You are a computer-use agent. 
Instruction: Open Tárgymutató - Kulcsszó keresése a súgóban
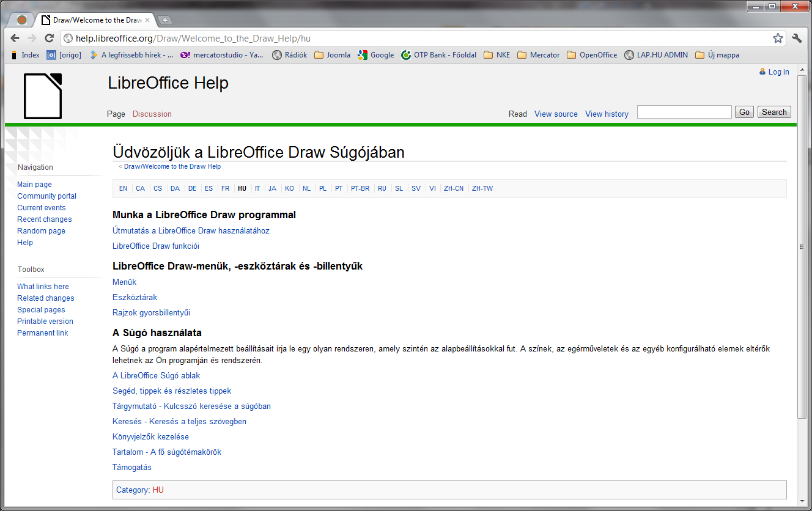[191, 406]
